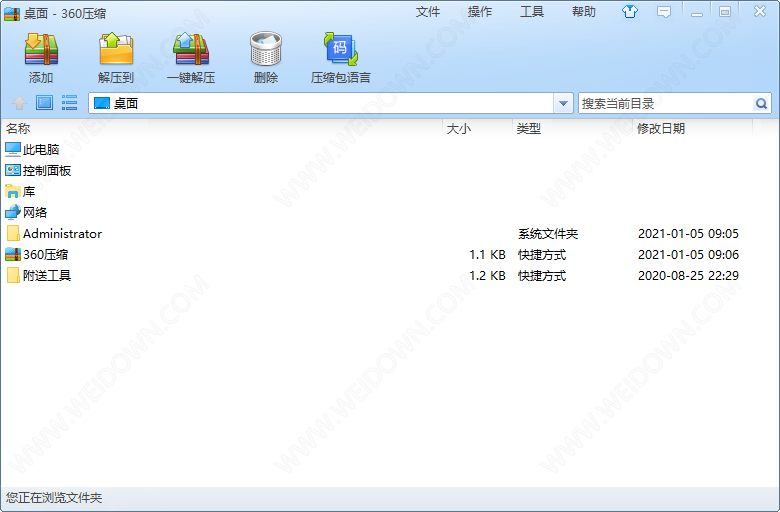The image size is (780, 512).
Task: Minimize the 360压缩 window
Action: coord(697,12)
